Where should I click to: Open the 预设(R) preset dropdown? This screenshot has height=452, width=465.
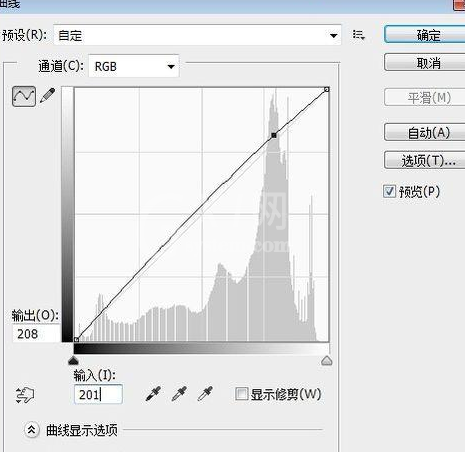(x=197, y=35)
